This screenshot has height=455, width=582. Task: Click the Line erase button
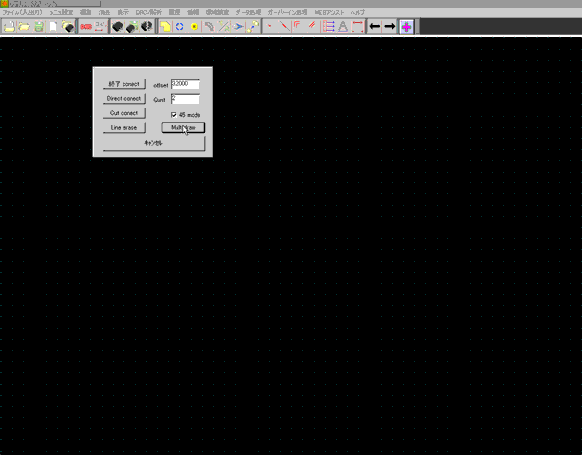click(124, 128)
